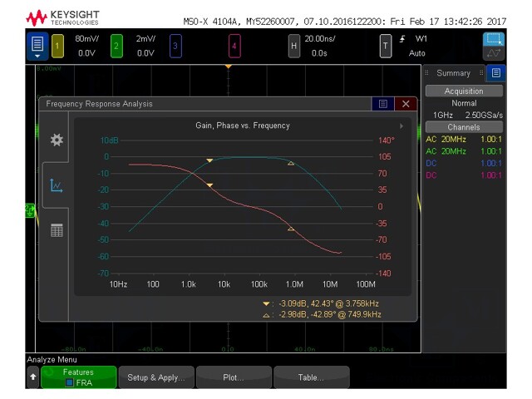Screen dimensions: 532x399
Task: Open the Frequency Response Analysis dialog menu
Action: [382, 104]
